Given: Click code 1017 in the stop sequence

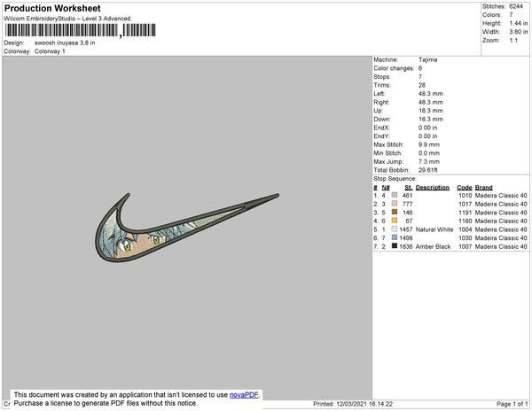Looking at the screenshot, I should coord(465,204).
